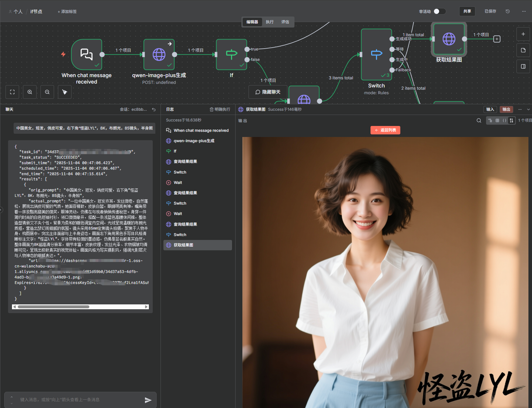The image size is (532, 408).
Task: Open the If log entry
Action: pos(198,151)
